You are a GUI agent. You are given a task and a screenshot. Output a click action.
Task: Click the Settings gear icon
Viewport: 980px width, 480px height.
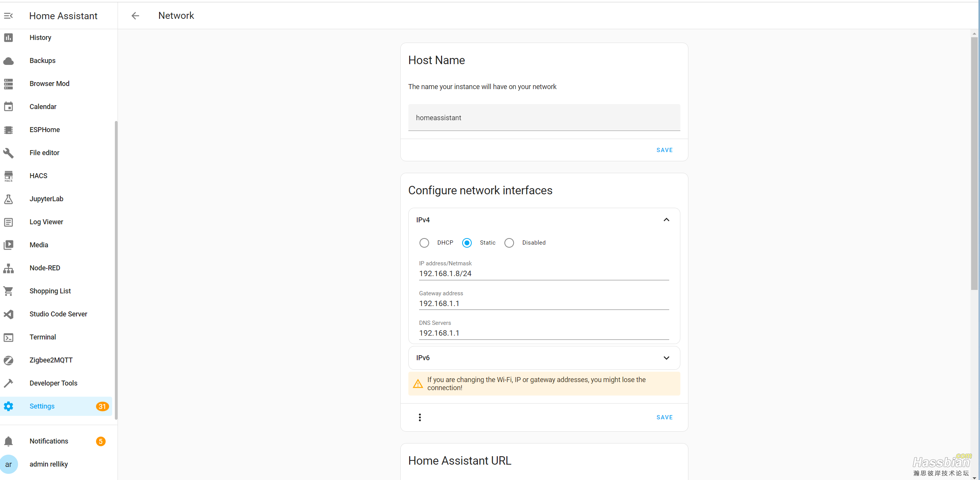8,406
